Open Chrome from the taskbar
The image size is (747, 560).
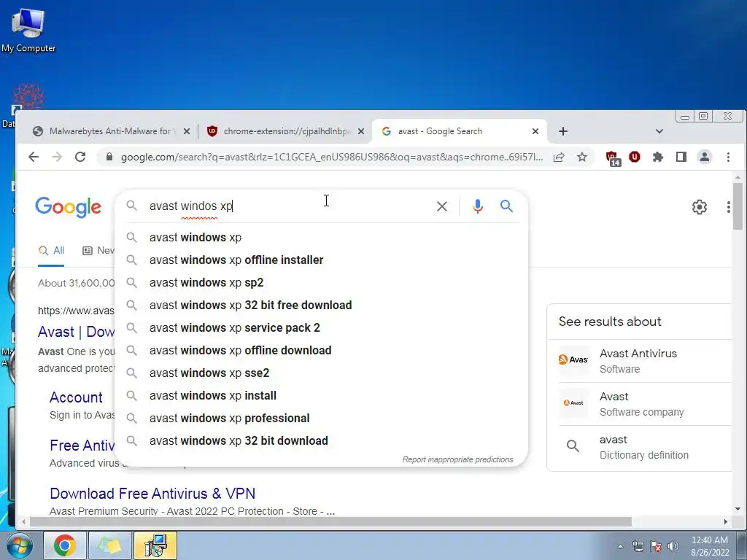65,545
